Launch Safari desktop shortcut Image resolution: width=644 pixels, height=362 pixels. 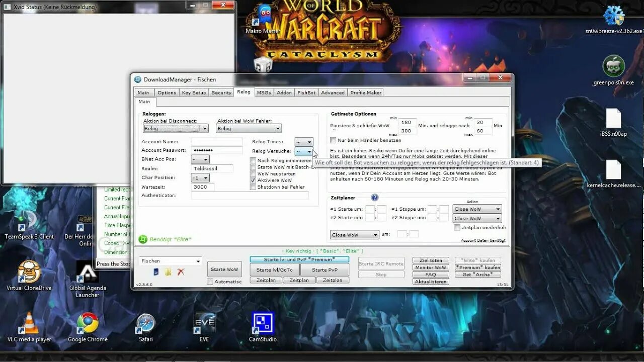pos(146,327)
